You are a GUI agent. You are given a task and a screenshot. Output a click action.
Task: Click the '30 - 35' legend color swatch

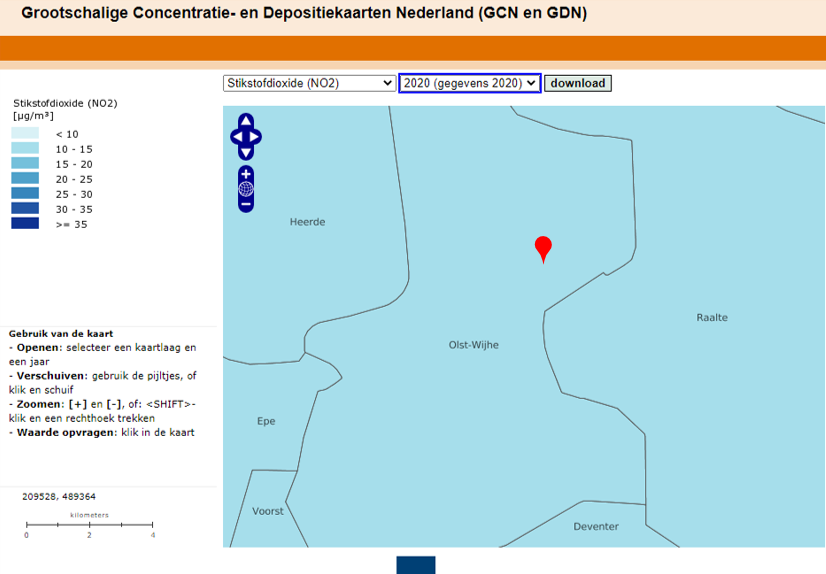coord(25,208)
